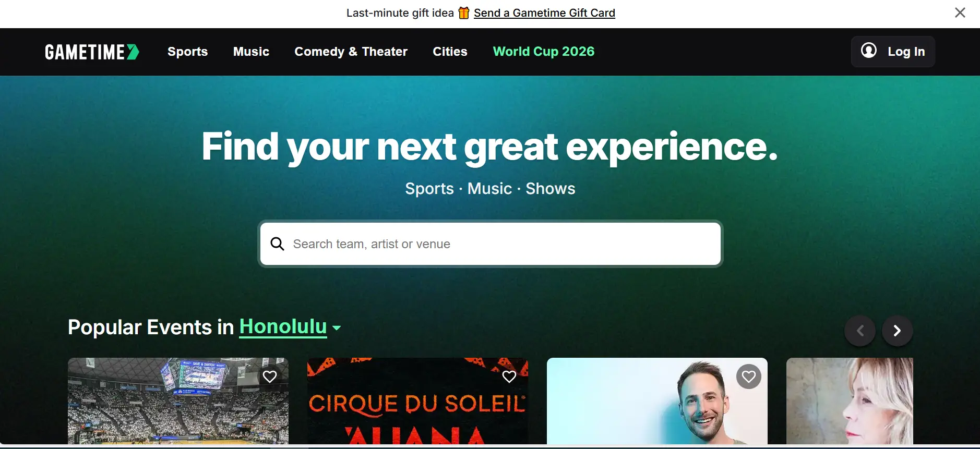Favorite the basketball arena event

pos(270,377)
